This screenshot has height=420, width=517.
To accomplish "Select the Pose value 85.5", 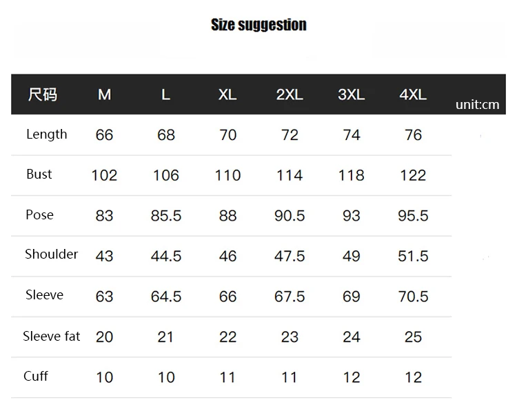I will (x=166, y=216).
